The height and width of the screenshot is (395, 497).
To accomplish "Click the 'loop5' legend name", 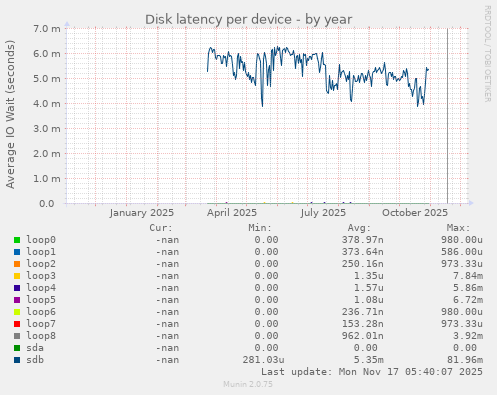I will 41,300.
